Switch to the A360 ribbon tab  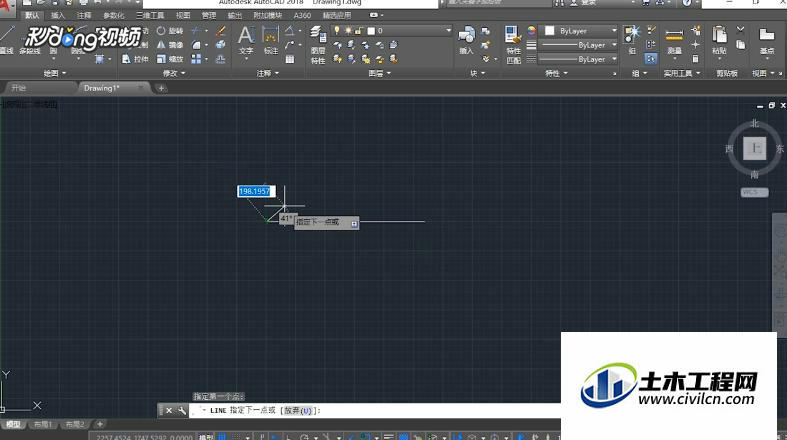[x=302, y=16]
